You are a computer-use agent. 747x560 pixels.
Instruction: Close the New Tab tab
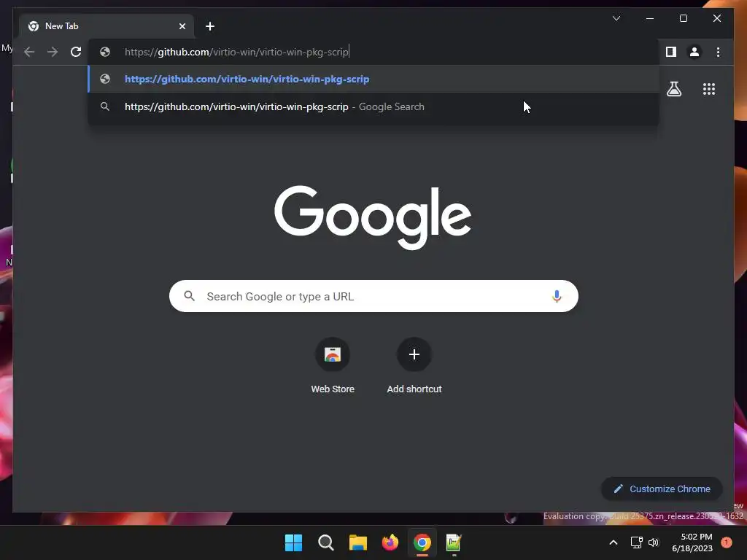[x=182, y=26]
